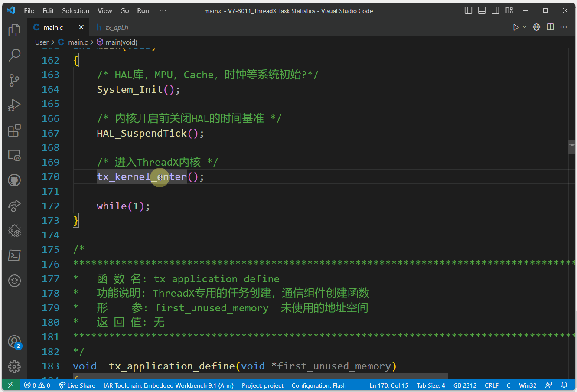Open the GitHub view
The width and height of the screenshot is (577, 392).
pos(14,180)
